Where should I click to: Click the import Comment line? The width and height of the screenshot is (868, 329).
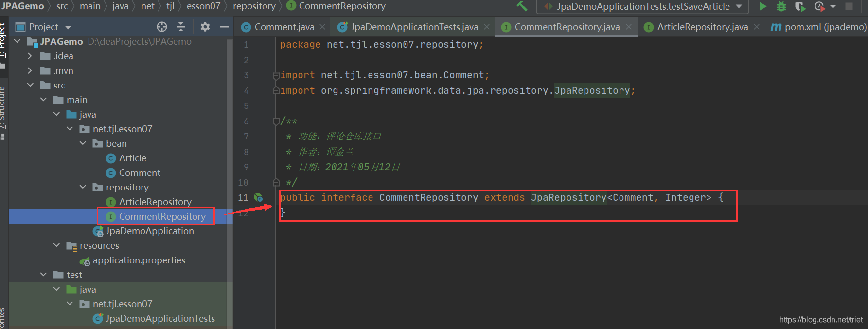(385, 75)
